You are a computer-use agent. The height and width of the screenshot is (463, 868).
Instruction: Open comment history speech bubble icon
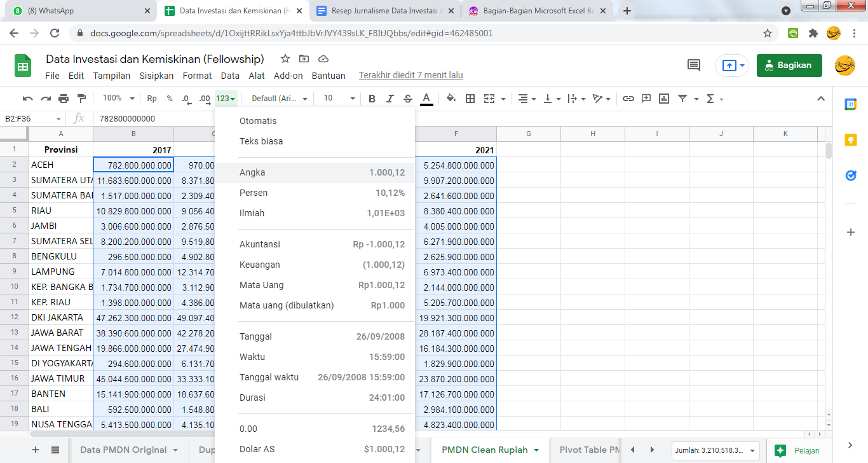[694, 65]
